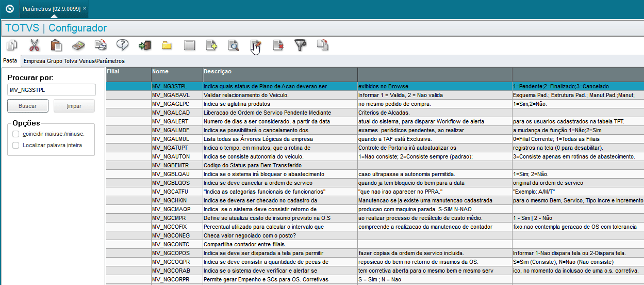
Task: Select the MV_NGCORPR row
Action: 375,279
